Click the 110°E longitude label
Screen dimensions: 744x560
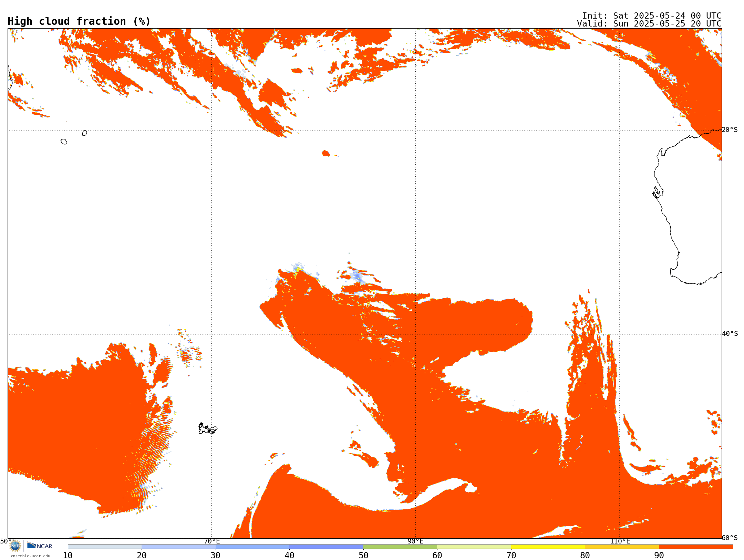(x=620, y=541)
